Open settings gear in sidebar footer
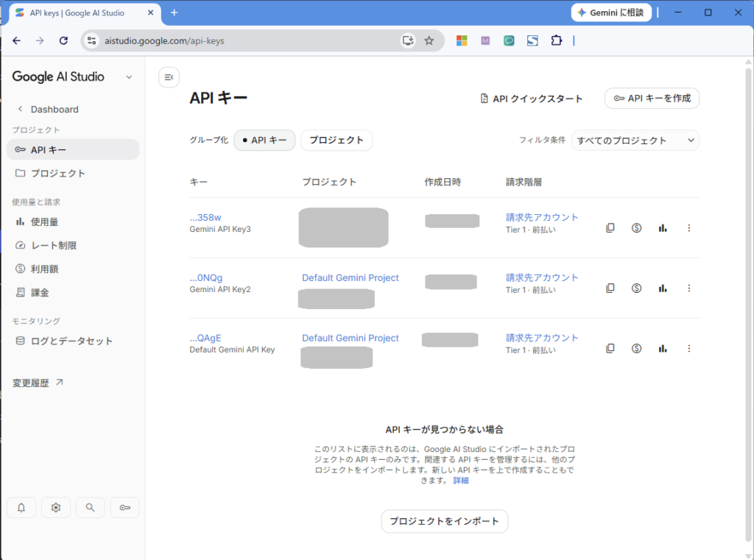754x560 pixels. click(x=56, y=508)
